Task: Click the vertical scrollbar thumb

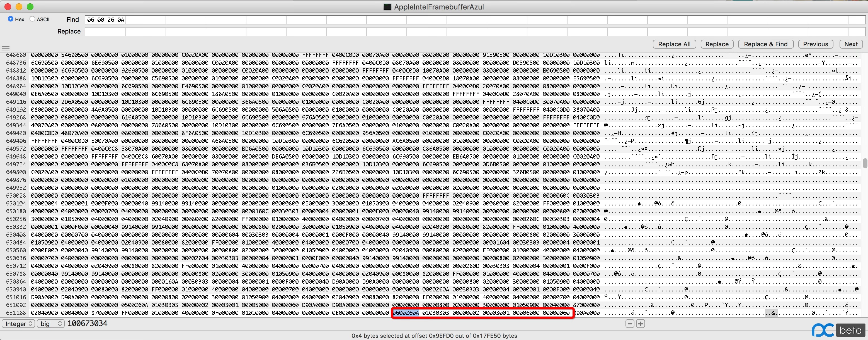Action: (x=865, y=163)
